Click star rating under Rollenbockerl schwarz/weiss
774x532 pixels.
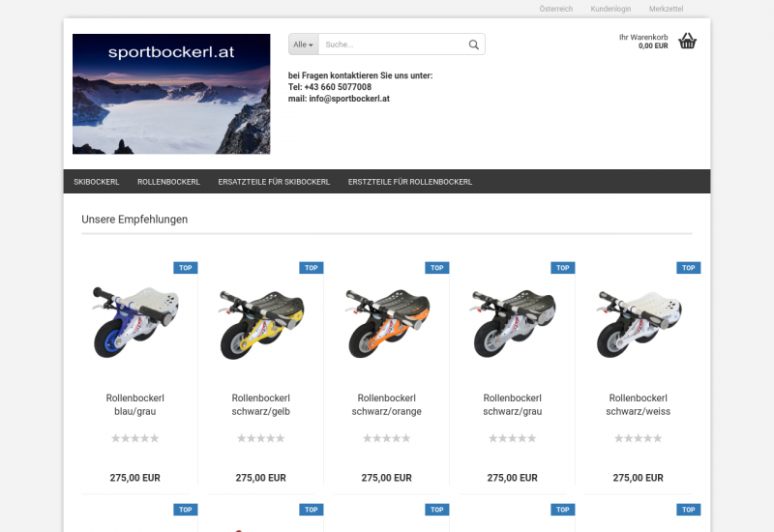click(x=638, y=438)
